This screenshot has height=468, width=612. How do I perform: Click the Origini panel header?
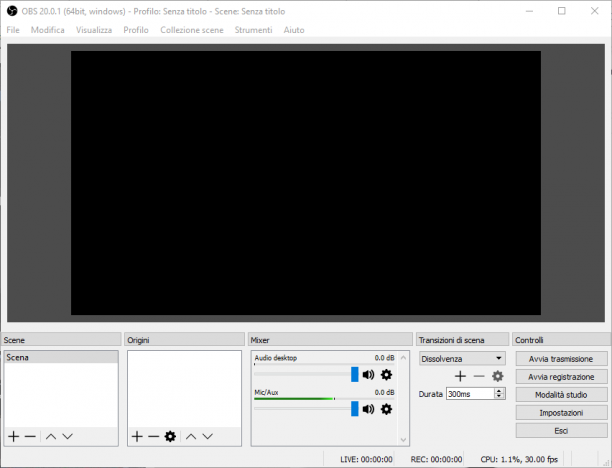coord(184,340)
